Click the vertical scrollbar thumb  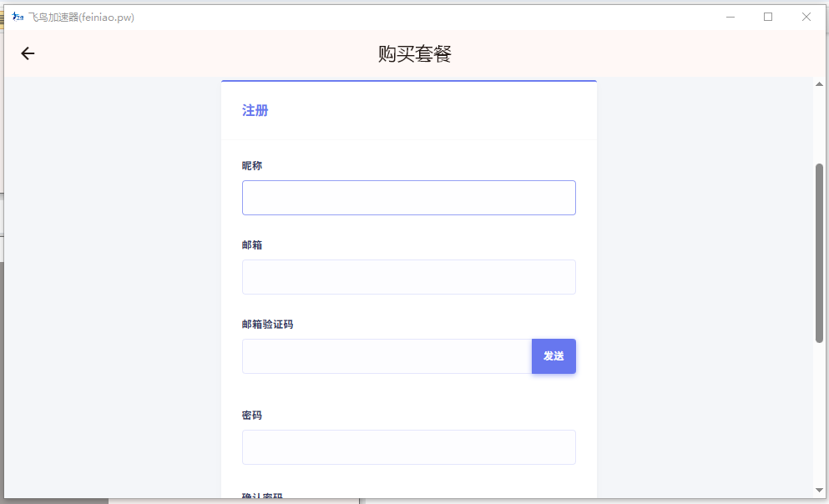819,252
